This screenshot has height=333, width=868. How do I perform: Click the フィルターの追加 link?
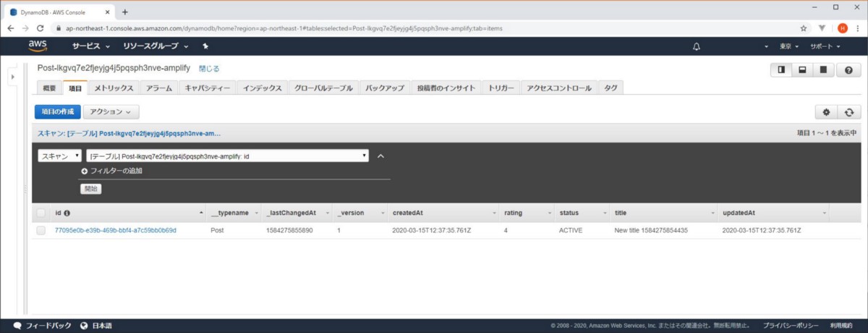116,171
